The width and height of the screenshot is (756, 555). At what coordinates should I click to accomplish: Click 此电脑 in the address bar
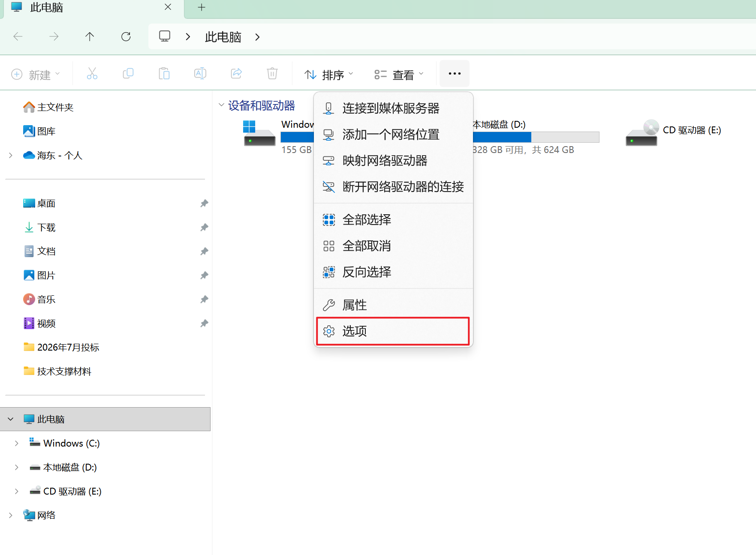point(223,37)
